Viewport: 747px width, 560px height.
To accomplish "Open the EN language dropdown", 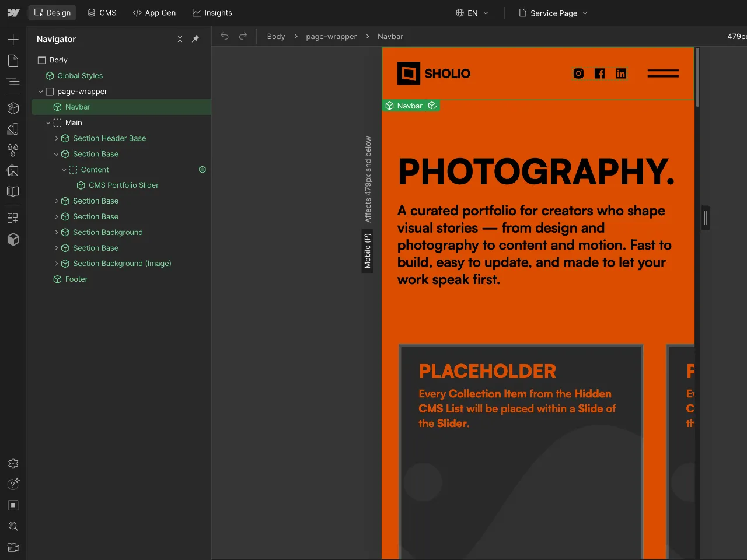I will [473, 12].
